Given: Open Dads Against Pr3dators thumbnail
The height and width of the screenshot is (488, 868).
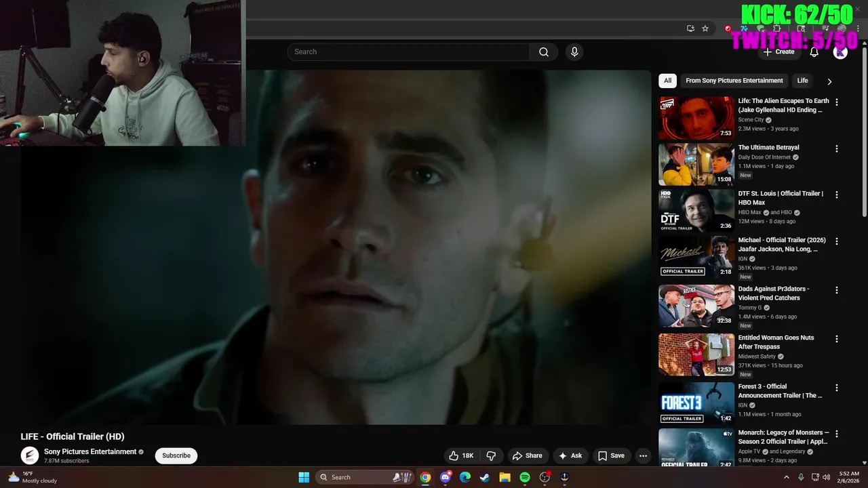Looking at the screenshot, I should (696, 306).
